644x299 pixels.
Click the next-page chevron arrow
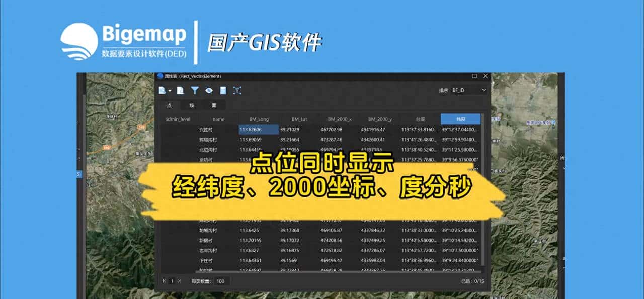tap(180, 281)
